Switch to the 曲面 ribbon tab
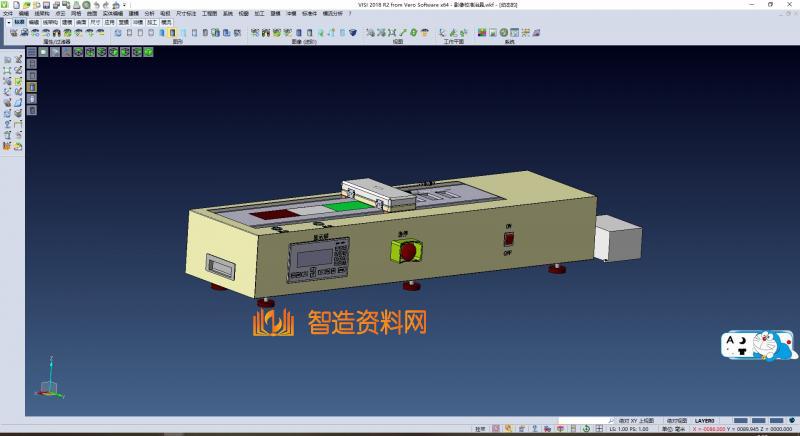The width and height of the screenshot is (800, 436). (82, 20)
